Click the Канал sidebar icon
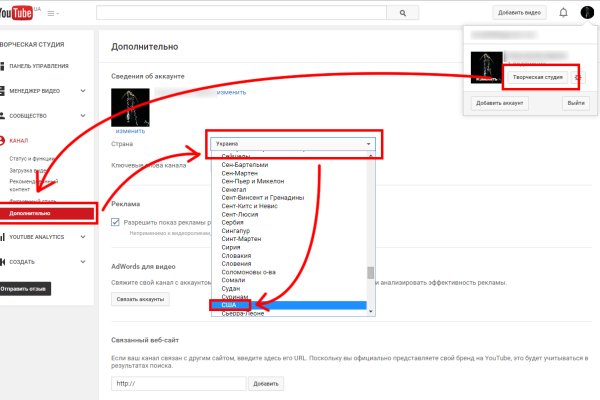Screen dimensions: 600x400 coord(4,142)
